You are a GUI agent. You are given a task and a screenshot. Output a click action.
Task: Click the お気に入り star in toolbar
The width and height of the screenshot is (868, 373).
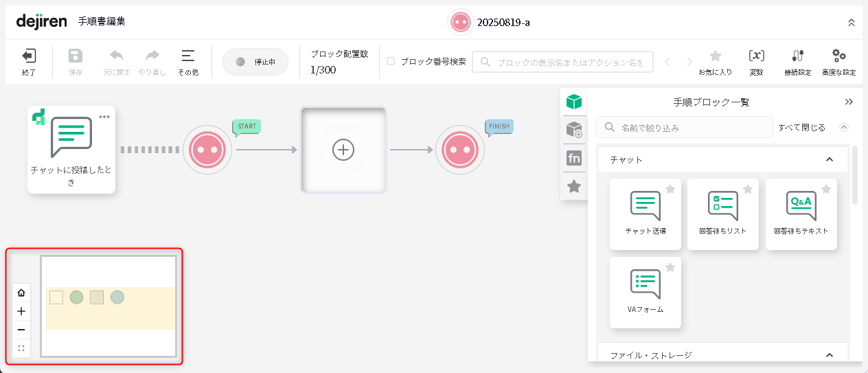(715, 56)
